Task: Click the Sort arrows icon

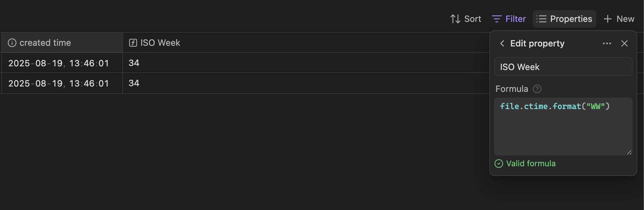Action: point(455,19)
